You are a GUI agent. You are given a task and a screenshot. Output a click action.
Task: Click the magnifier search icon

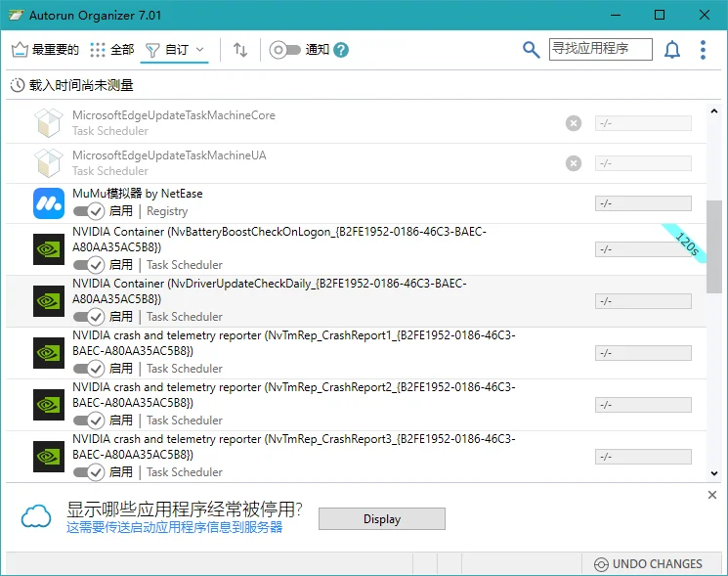532,49
